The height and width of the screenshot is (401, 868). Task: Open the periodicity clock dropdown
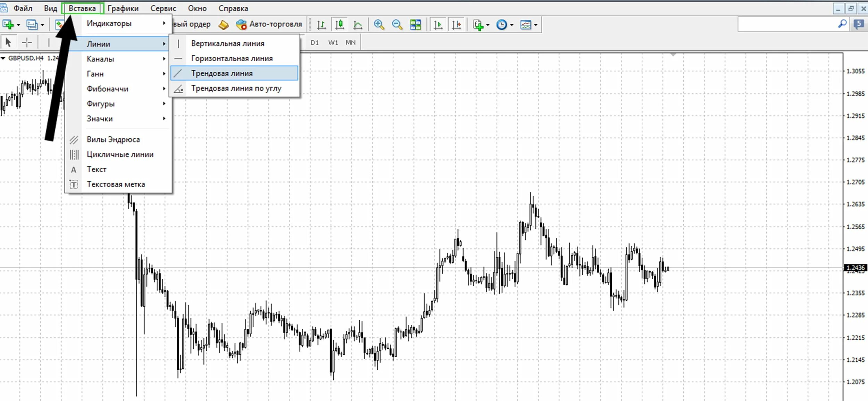[511, 25]
